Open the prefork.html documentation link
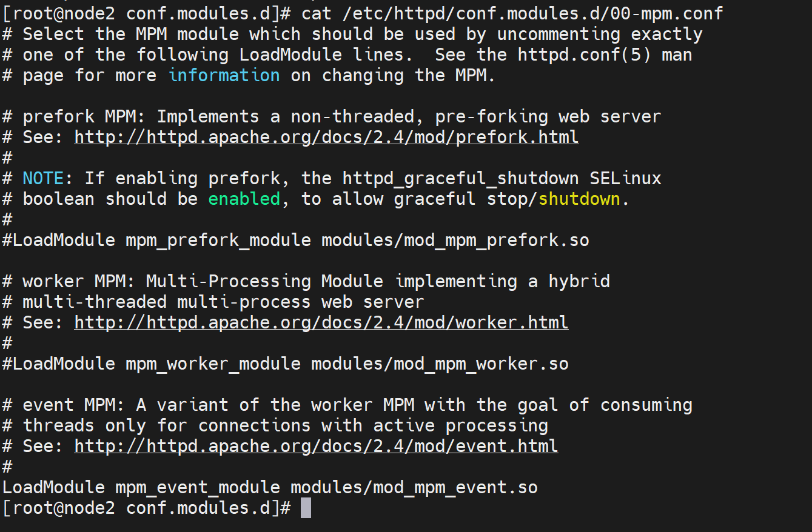This screenshot has width=812, height=532. click(326, 137)
